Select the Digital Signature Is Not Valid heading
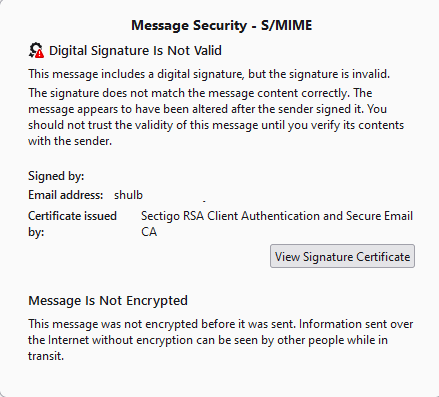The image size is (439, 397). (135, 51)
